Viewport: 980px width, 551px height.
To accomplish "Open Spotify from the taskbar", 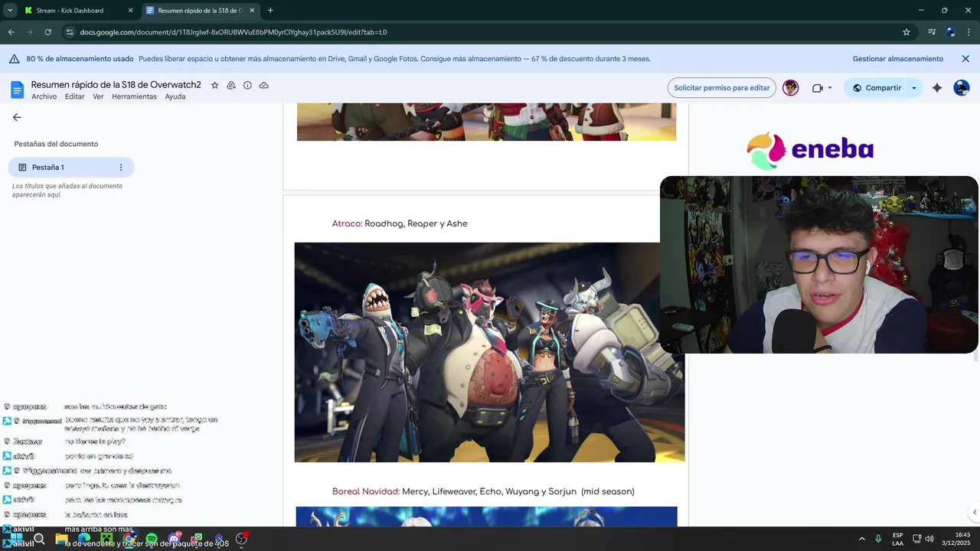I will (x=152, y=539).
